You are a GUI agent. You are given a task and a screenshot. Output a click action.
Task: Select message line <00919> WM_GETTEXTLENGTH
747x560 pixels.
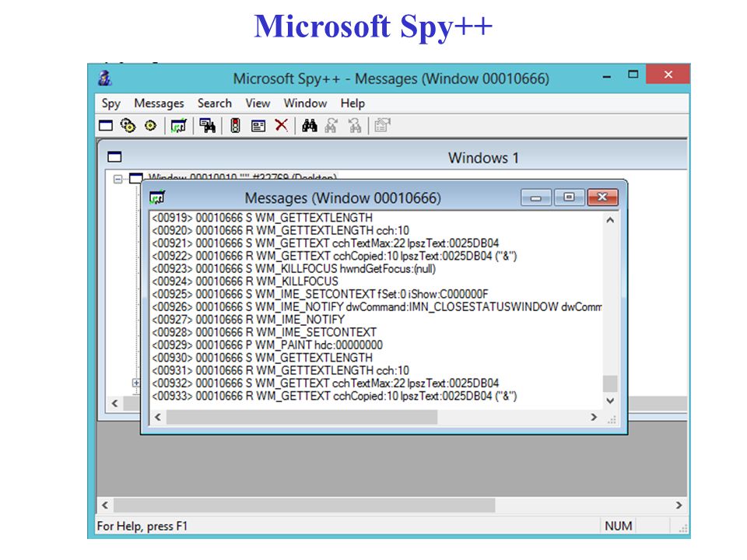pos(262,218)
